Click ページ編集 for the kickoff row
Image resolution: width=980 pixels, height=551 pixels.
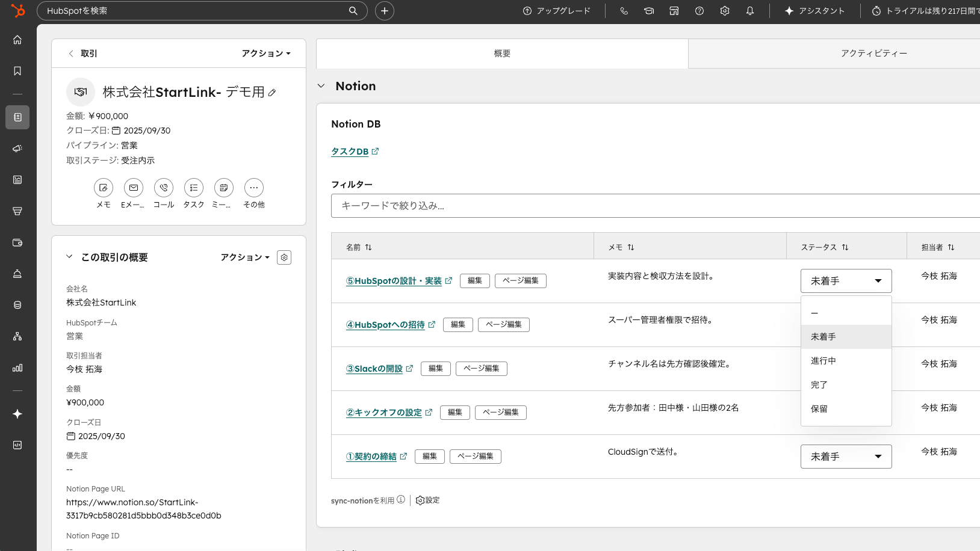tap(501, 413)
